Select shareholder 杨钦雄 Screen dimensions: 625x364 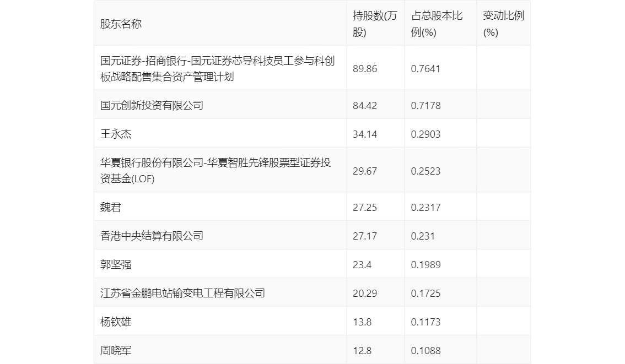coord(116,322)
